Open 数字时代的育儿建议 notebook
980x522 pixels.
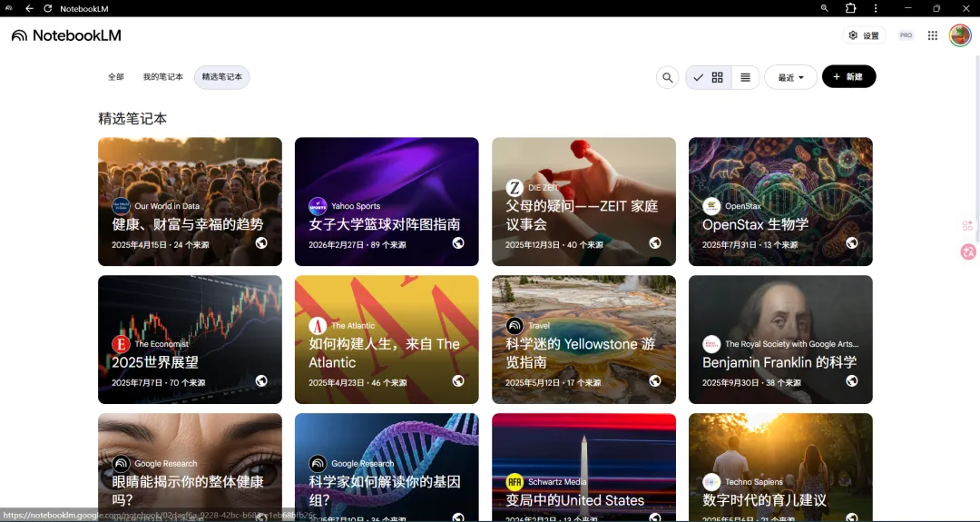[x=780, y=467]
